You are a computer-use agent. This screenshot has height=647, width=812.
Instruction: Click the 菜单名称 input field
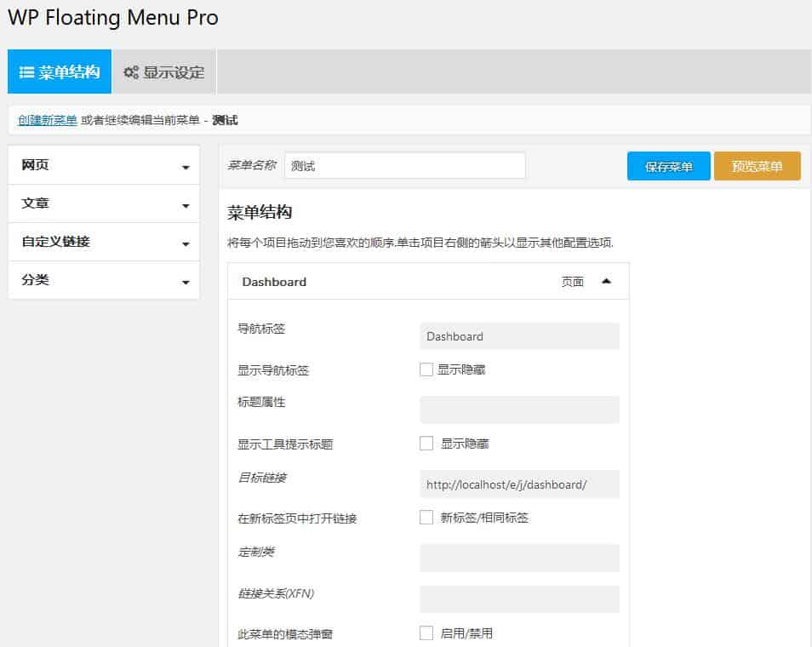tap(404, 166)
